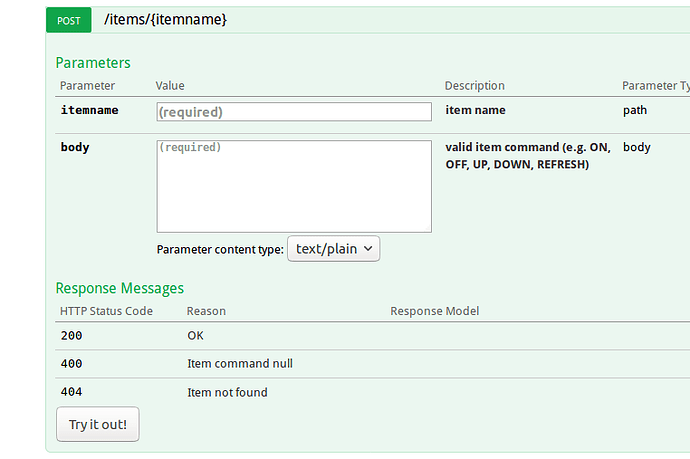The width and height of the screenshot is (690, 459).
Task: Click the 'Item command null' reason text
Action: [240, 364]
